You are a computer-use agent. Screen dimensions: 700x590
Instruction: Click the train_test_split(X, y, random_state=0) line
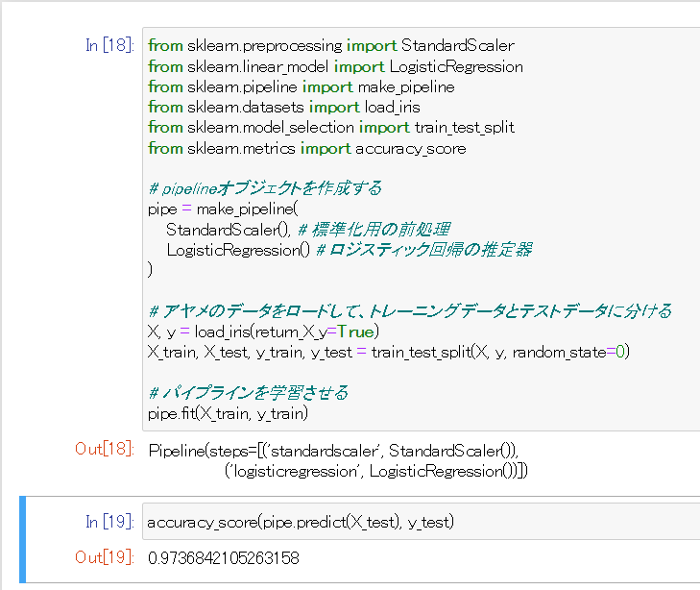tap(388, 353)
